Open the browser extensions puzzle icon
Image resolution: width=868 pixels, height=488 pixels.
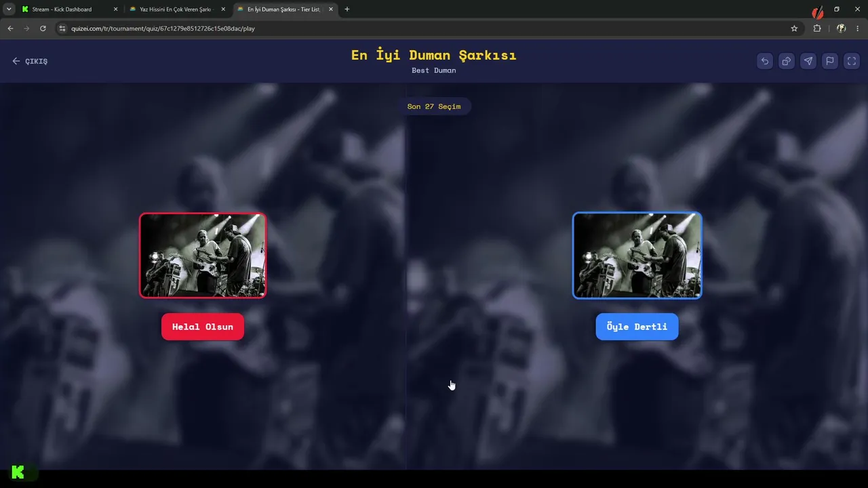[817, 28]
